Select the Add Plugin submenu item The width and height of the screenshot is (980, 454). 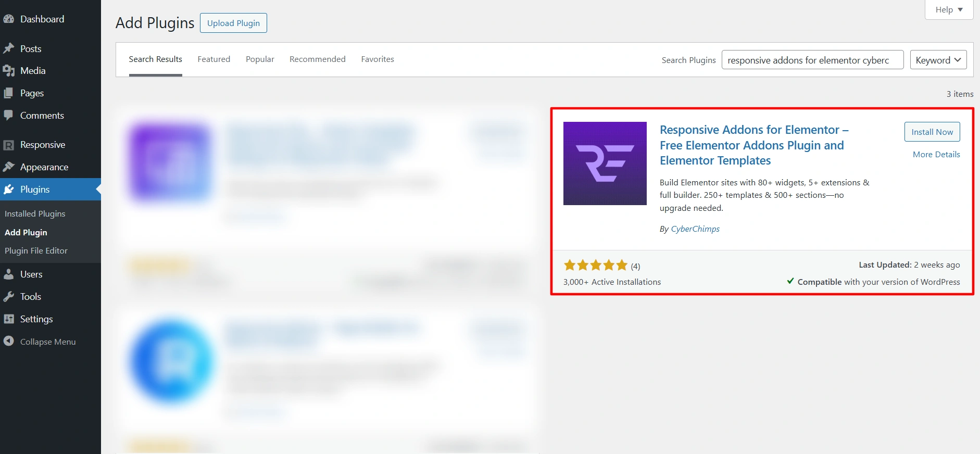pyautogui.click(x=26, y=232)
